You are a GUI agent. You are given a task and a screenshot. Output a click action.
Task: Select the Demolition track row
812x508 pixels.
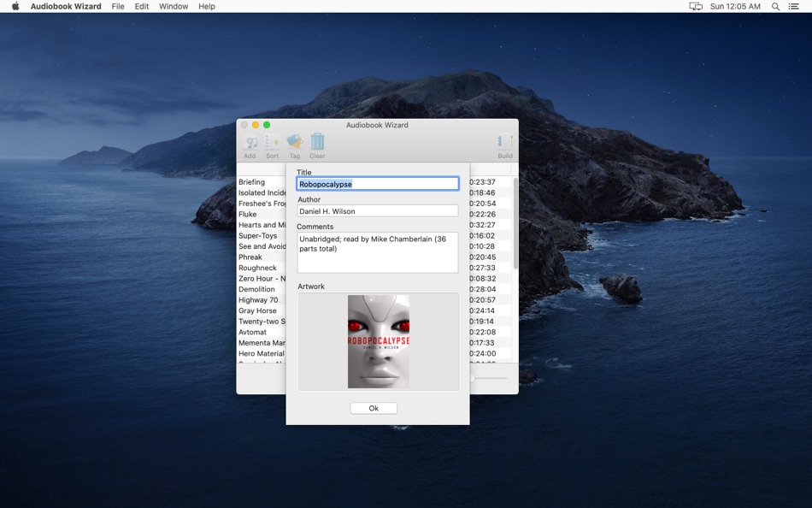pos(262,289)
